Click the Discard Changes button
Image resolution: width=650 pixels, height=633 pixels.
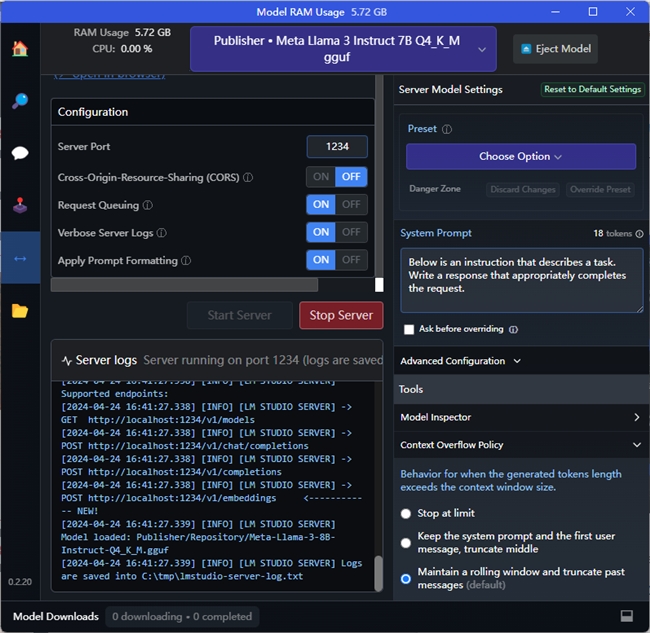pyautogui.click(x=523, y=189)
